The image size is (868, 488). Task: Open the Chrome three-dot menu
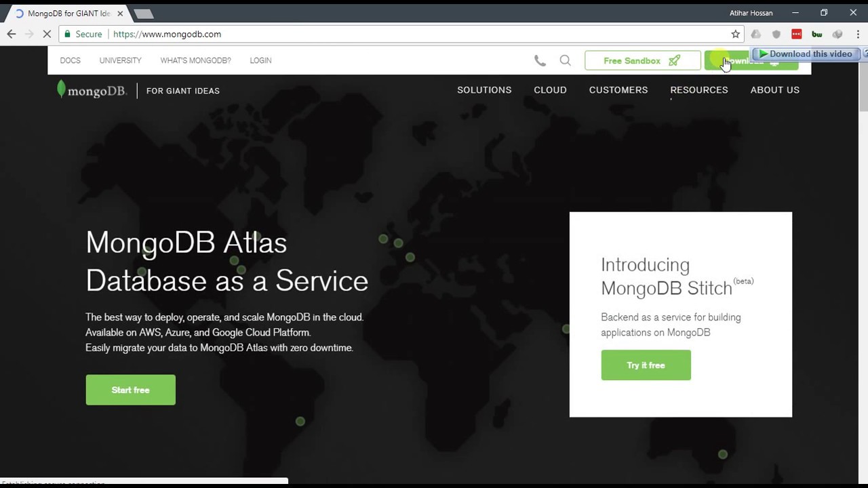[857, 34]
